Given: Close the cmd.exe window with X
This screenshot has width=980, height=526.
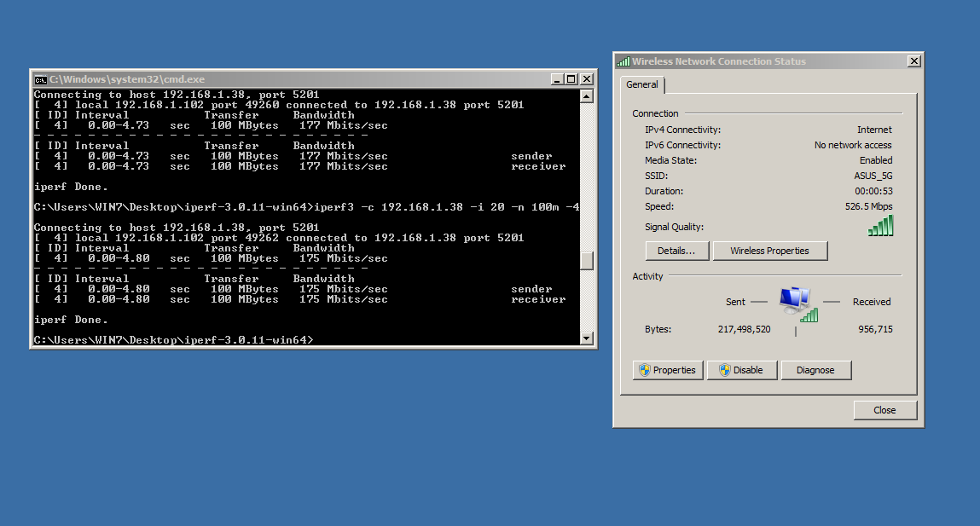Looking at the screenshot, I should click(586, 79).
